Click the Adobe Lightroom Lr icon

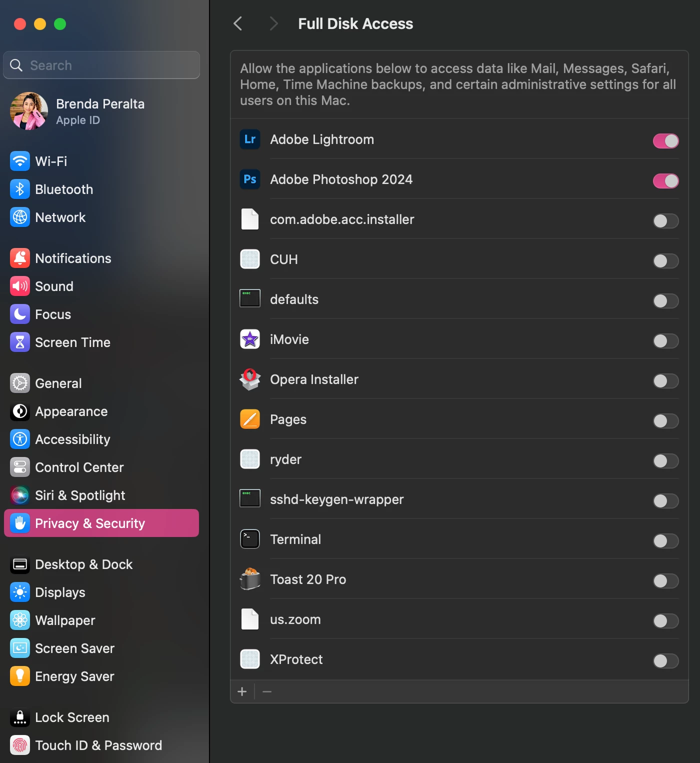(x=250, y=139)
